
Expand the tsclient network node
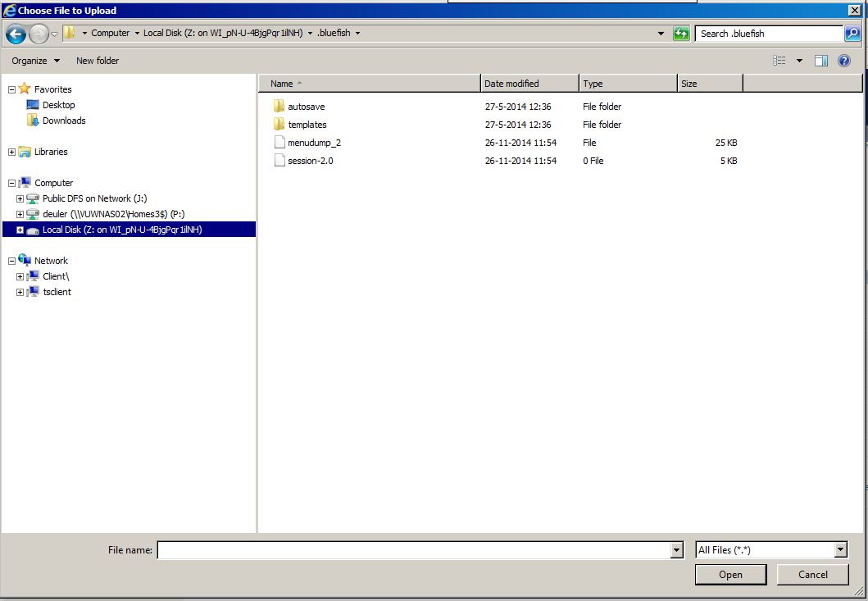point(20,292)
